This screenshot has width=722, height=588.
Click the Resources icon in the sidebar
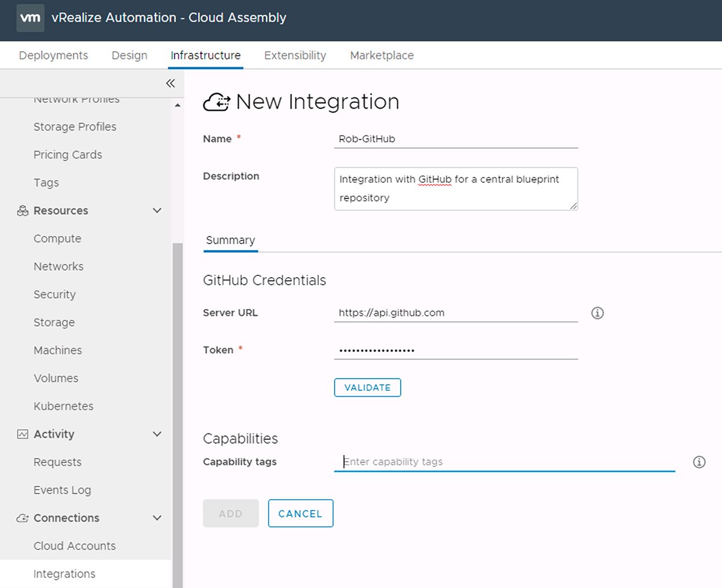click(x=22, y=210)
